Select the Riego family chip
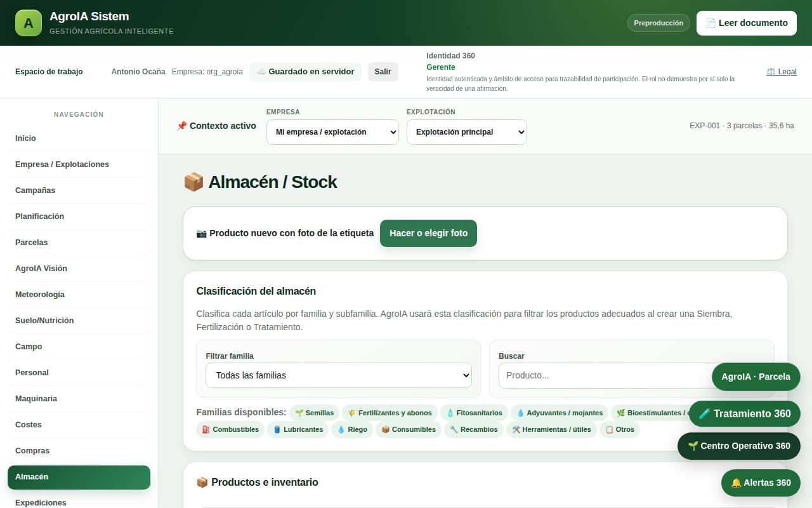Screen dimensions: 812x508 coord(352,429)
